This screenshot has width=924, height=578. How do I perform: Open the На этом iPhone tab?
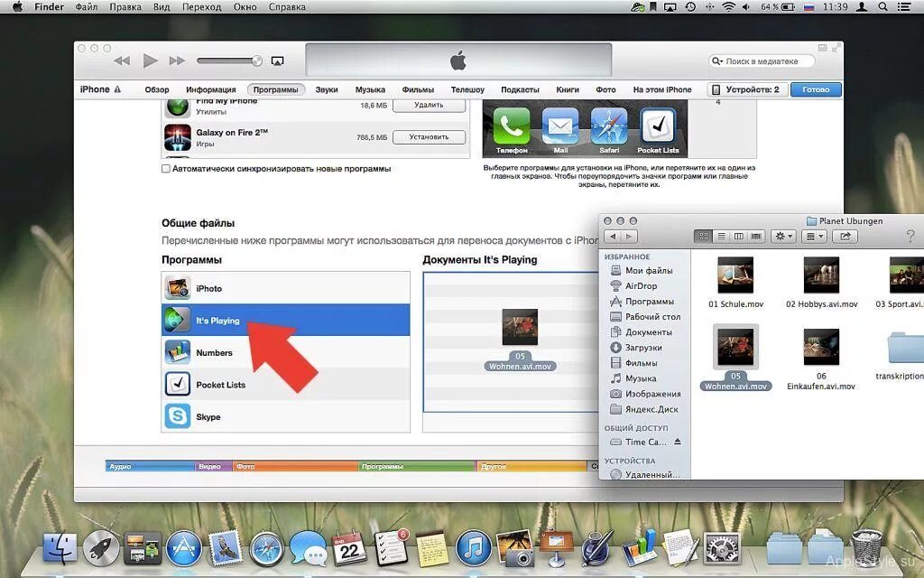click(x=662, y=89)
